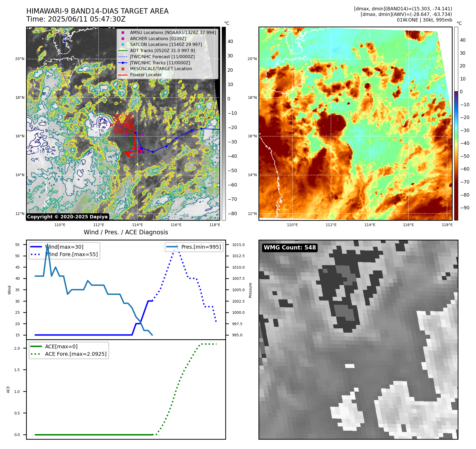
Task: Click the Wind / Pres. / ACE Diagnosis title
Action: point(126,232)
